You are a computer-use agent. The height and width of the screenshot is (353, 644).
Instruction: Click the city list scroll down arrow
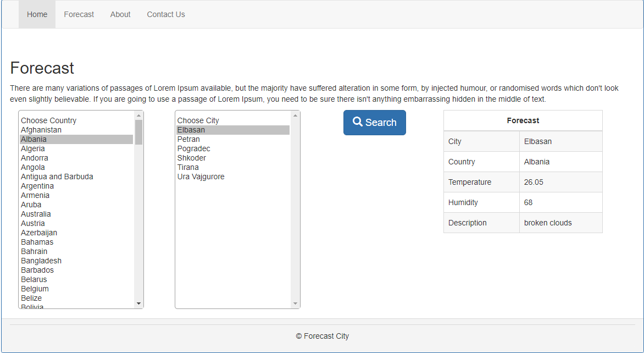295,304
